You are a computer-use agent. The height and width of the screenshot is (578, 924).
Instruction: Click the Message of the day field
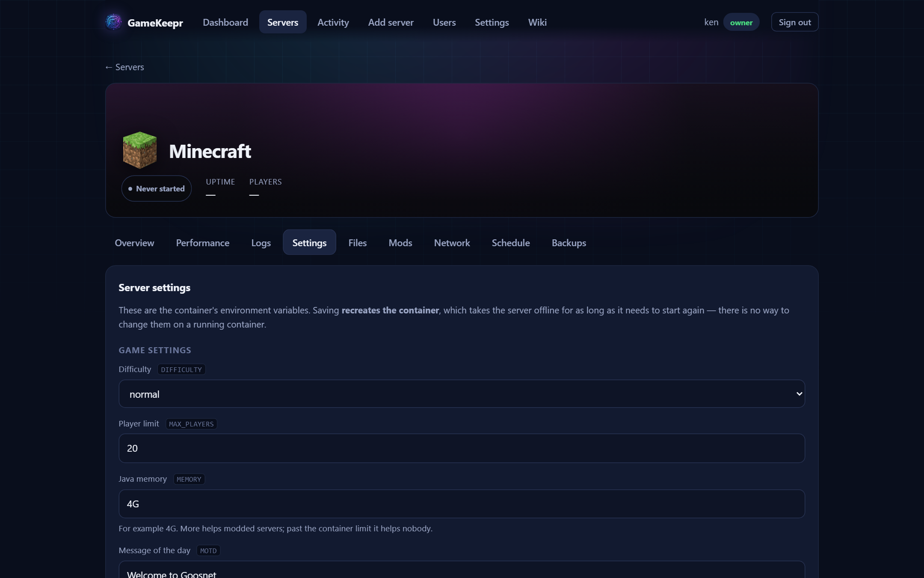(462, 570)
